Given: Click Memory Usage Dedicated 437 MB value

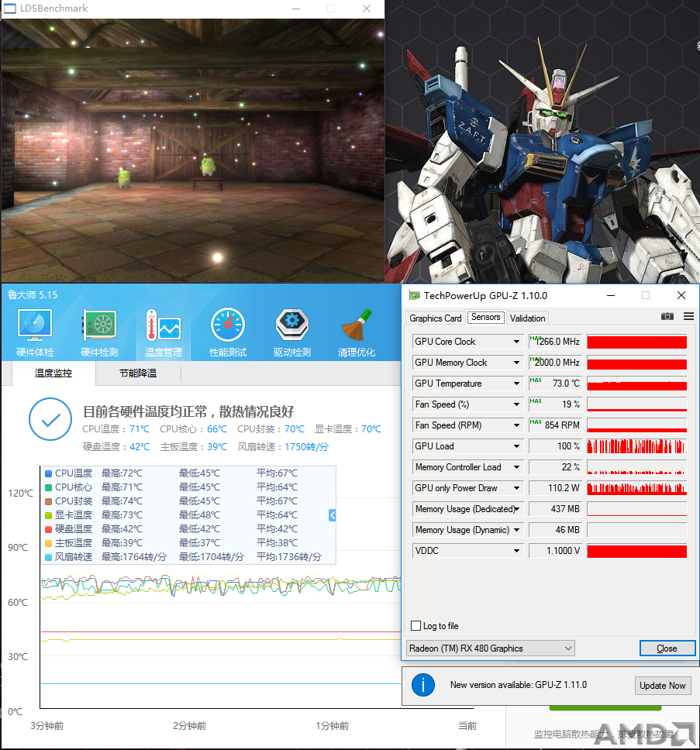Looking at the screenshot, I should pyautogui.click(x=556, y=509).
